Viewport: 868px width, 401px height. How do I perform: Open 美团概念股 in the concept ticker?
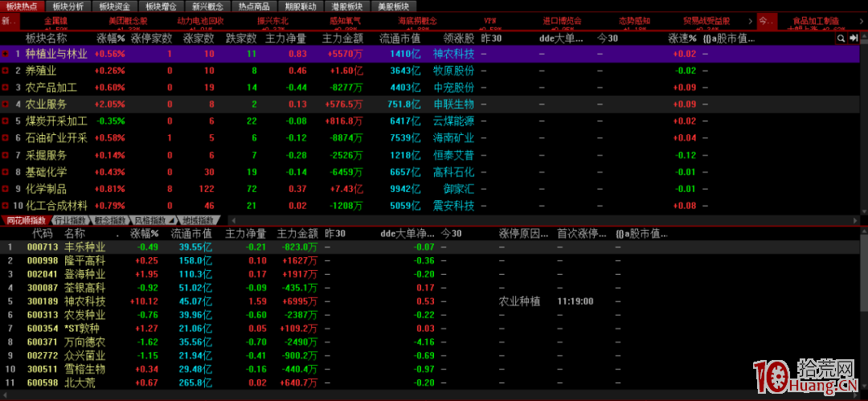[x=128, y=21]
